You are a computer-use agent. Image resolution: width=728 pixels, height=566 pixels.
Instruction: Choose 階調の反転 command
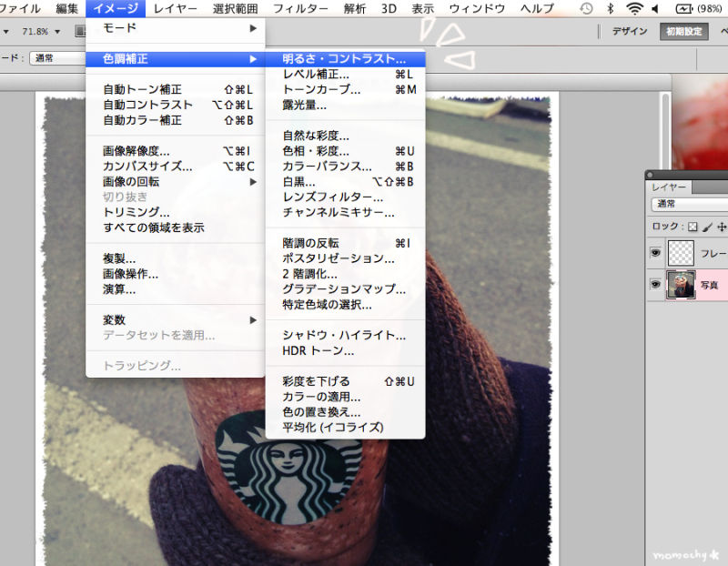point(345,243)
